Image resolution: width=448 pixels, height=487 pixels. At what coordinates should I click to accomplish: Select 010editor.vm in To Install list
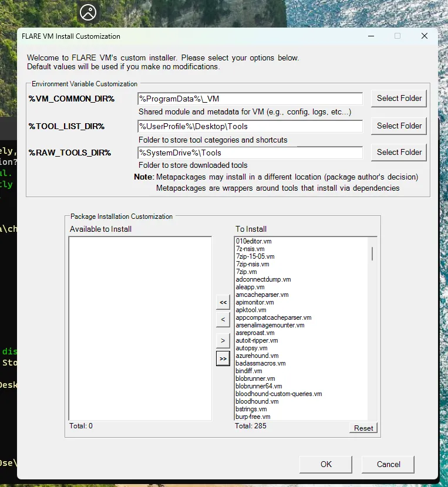pos(254,241)
